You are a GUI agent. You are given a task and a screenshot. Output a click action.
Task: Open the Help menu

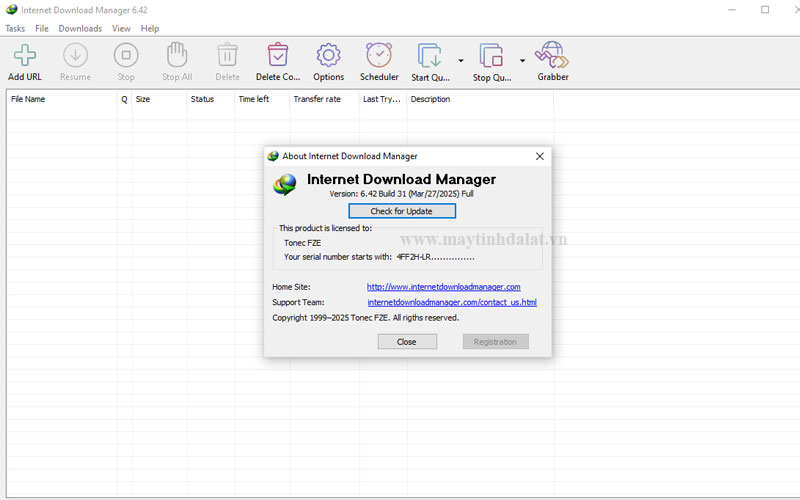[150, 29]
